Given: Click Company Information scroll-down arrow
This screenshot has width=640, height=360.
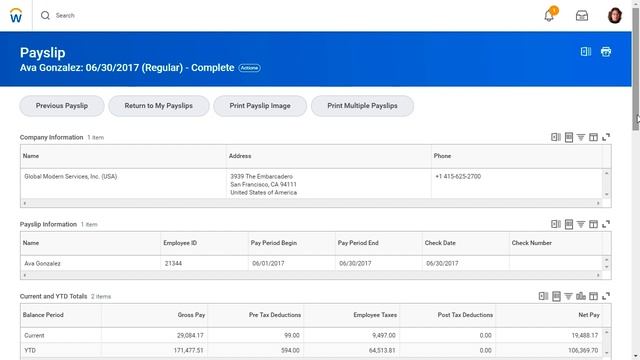Looking at the screenshot, I should coord(607,194).
